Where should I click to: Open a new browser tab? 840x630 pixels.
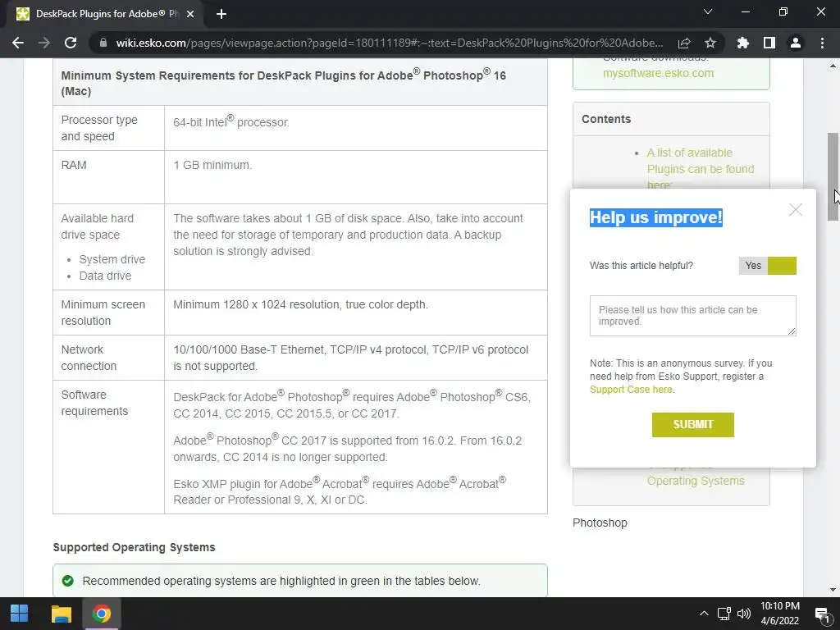pos(221,14)
